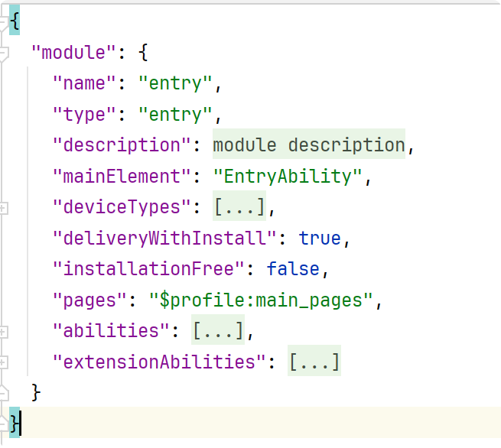Collapse the root object via the top fold marker
501x448 pixels.
(3, 23)
